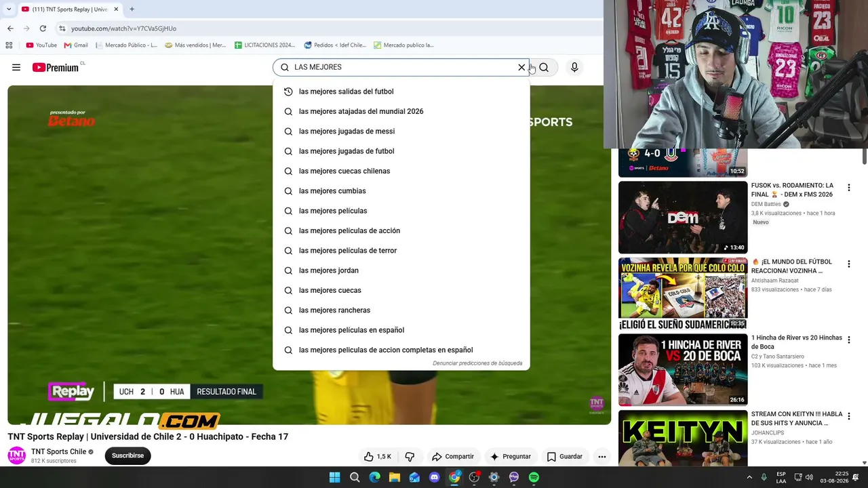Launch Spotify from the taskbar
The height and width of the screenshot is (488, 868).
pos(534,477)
